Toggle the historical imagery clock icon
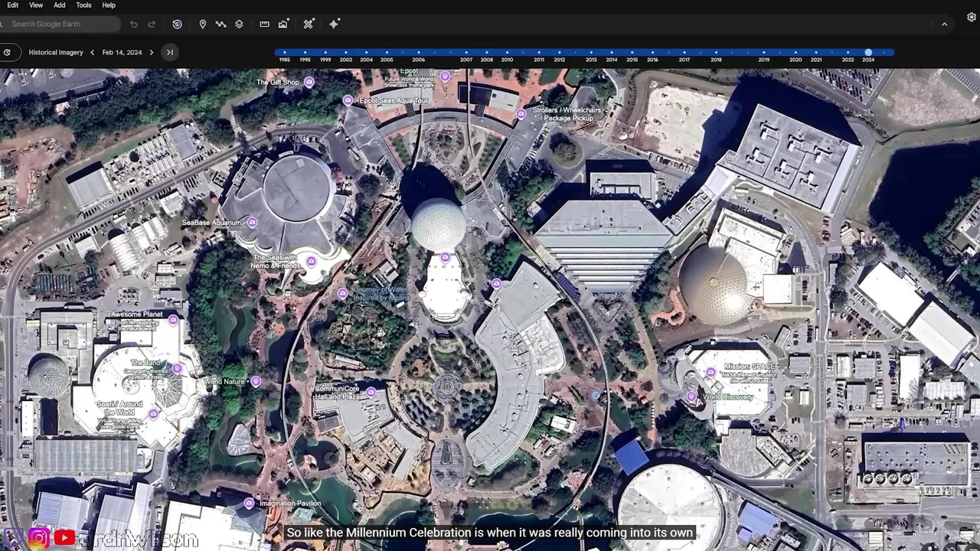This screenshot has width=980, height=551. 177,24
